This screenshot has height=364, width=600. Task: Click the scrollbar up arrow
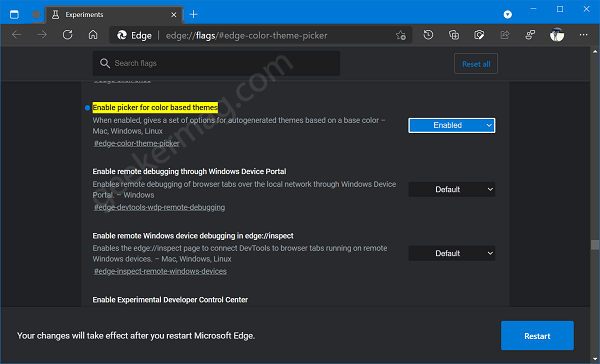tap(595, 51)
